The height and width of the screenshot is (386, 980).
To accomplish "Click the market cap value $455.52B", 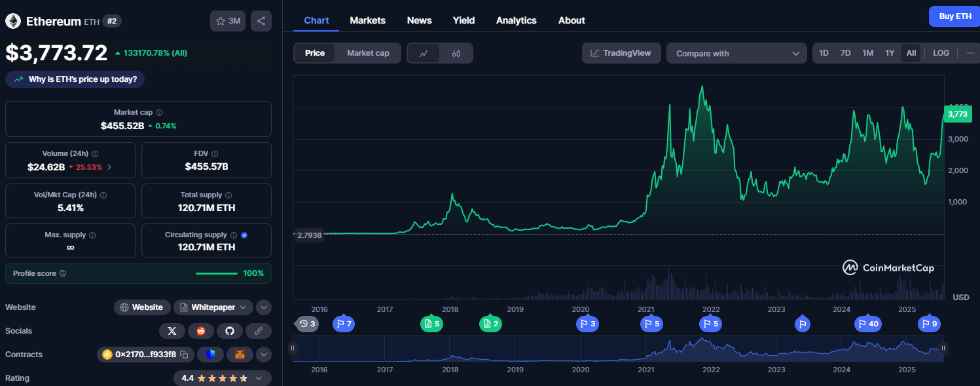I will point(122,126).
